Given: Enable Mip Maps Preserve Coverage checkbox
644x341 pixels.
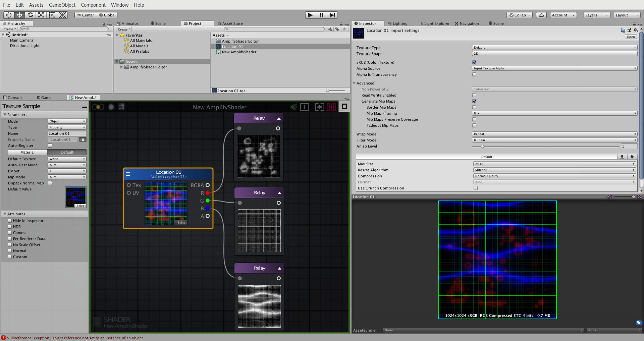Looking at the screenshot, I should [474, 119].
